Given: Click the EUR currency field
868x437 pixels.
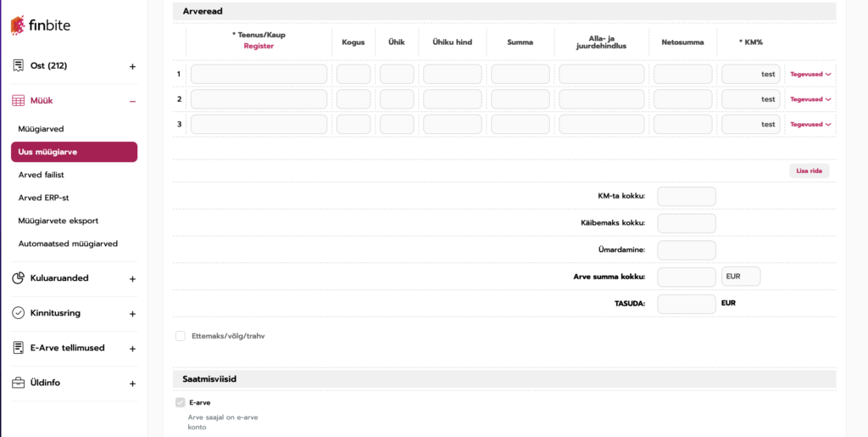Looking at the screenshot, I should pyautogui.click(x=740, y=277).
